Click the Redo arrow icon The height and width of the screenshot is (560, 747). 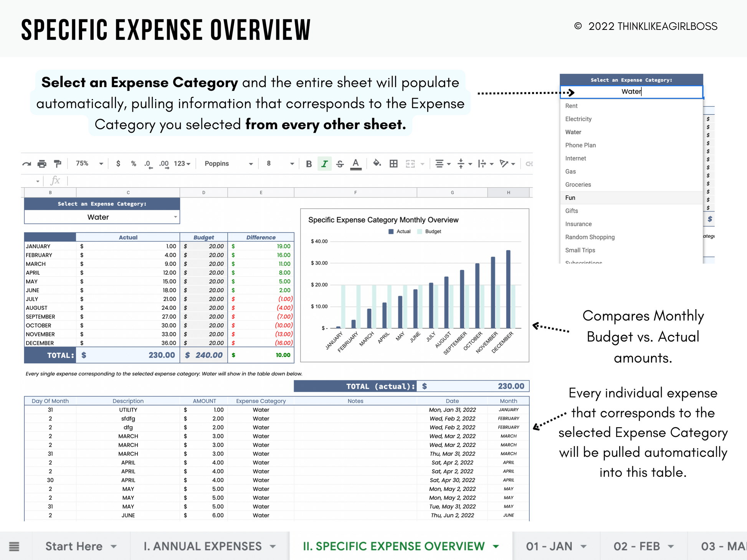click(x=26, y=164)
